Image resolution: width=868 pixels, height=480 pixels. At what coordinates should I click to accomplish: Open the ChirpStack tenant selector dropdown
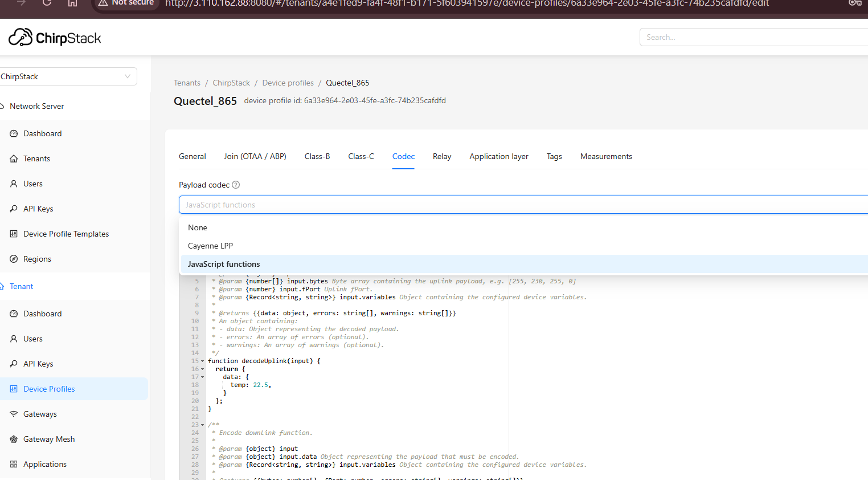point(68,76)
